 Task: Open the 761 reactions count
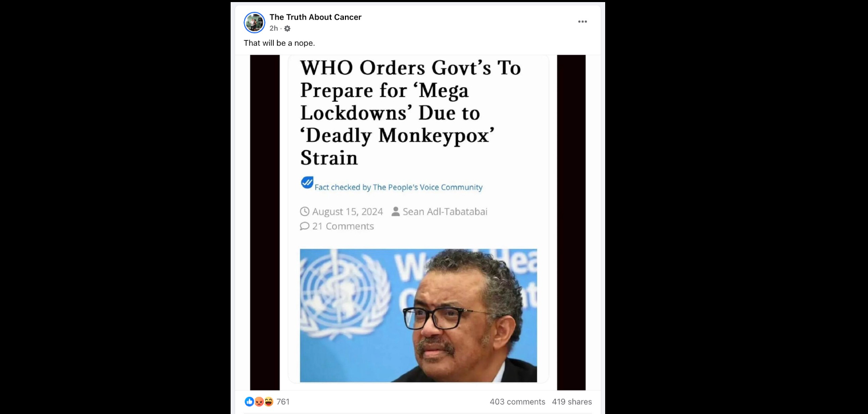(283, 402)
